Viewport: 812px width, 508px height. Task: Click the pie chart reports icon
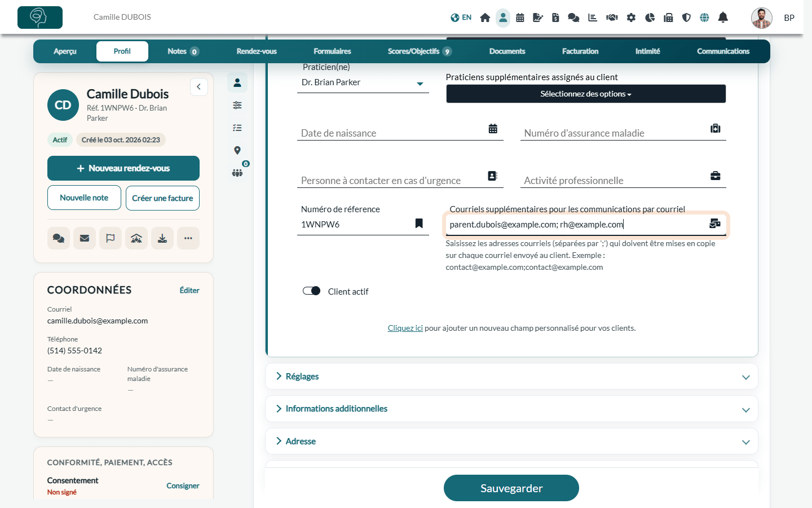pos(650,17)
